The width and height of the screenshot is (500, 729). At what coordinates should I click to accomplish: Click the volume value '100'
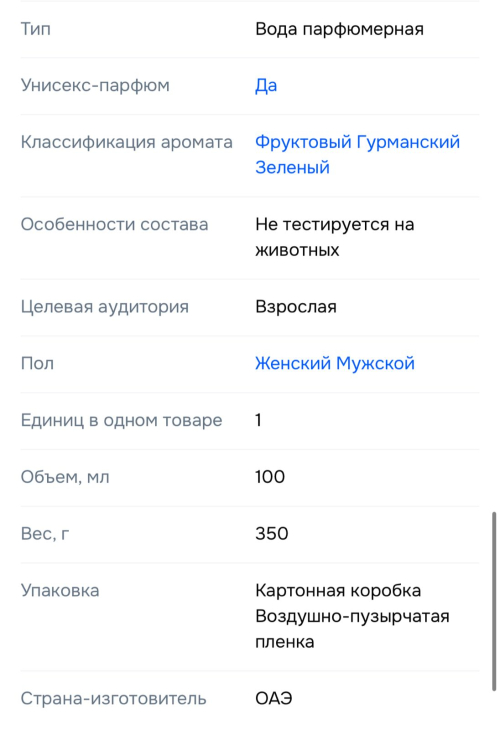(x=270, y=477)
